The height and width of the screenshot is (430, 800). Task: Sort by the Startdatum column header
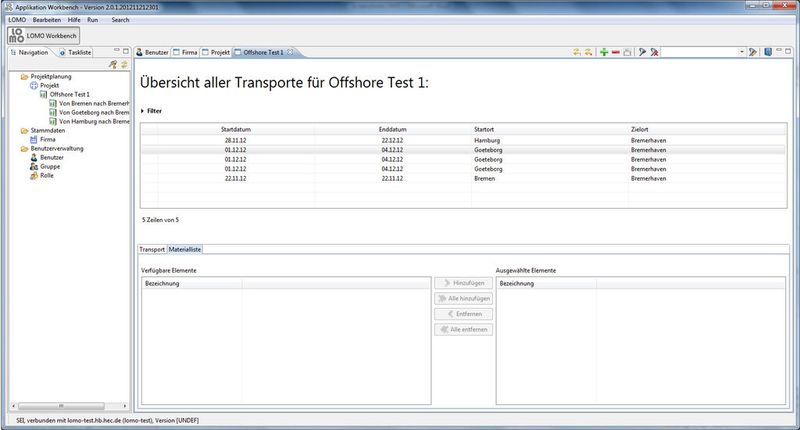(x=236, y=130)
